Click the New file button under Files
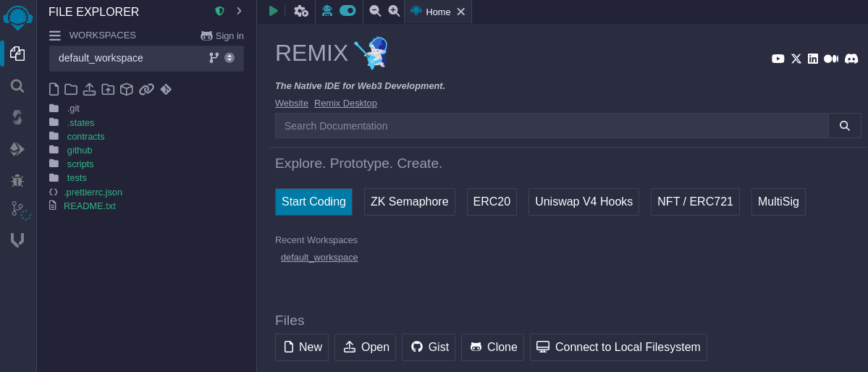The width and height of the screenshot is (868, 372). (302, 347)
